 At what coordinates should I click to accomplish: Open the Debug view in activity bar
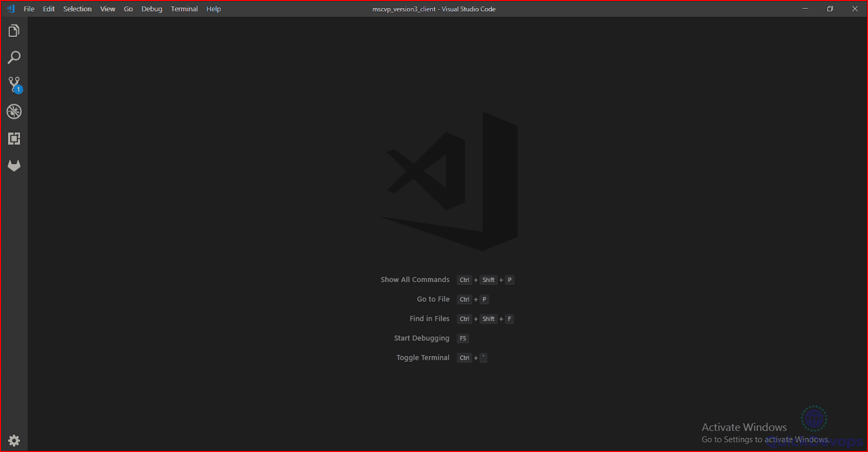(x=14, y=112)
